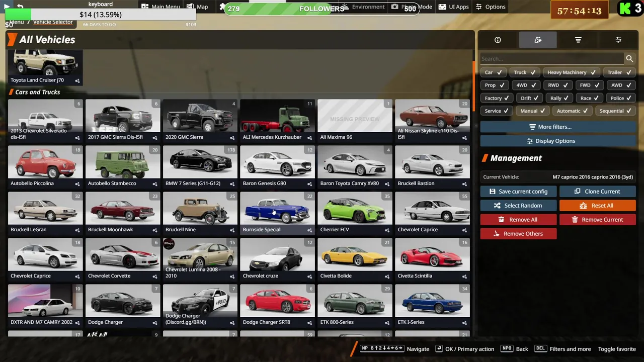Click Save current config button
644x362 pixels.
coord(518,192)
